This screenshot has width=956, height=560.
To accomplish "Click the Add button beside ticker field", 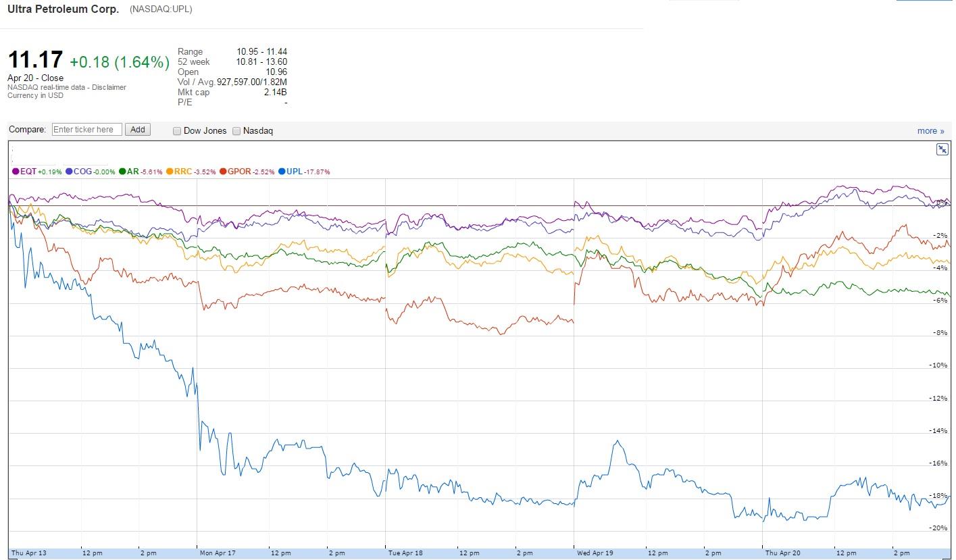I will click(x=138, y=130).
